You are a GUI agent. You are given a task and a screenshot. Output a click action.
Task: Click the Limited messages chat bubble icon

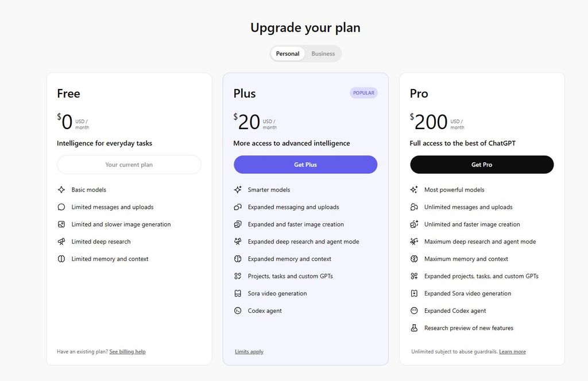[x=61, y=207]
